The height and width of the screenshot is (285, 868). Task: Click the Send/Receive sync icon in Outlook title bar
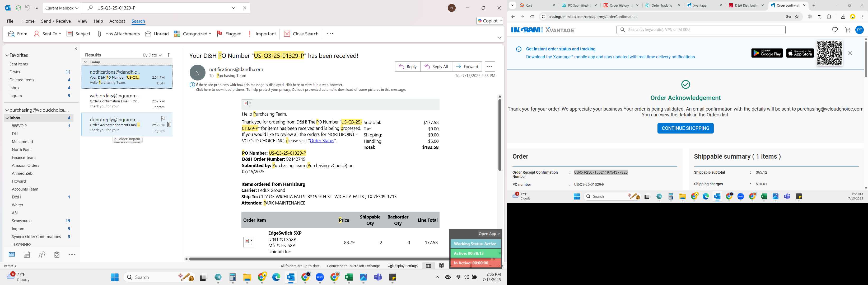click(x=18, y=8)
